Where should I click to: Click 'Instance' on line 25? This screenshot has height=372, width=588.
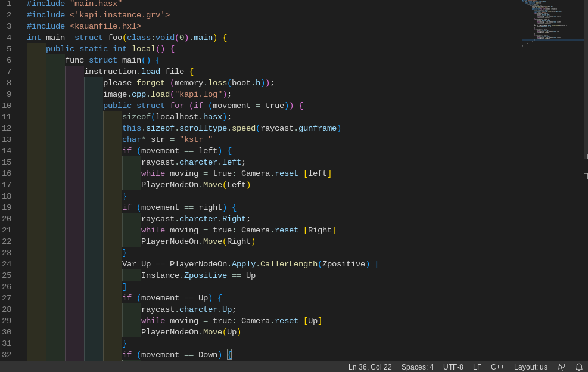160,275
